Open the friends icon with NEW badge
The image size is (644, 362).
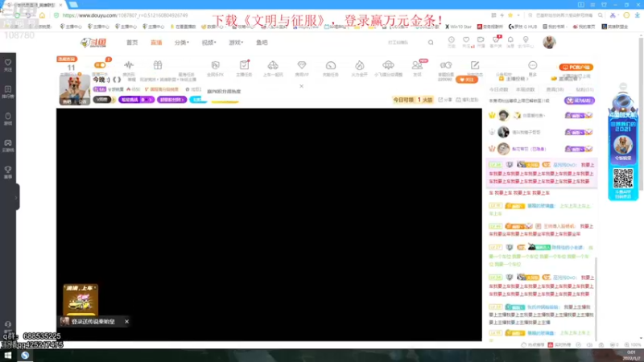(417, 65)
